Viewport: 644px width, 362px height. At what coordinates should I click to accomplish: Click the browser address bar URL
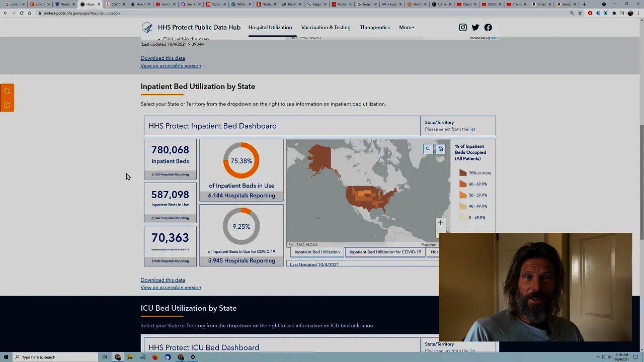click(x=82, y=13)
